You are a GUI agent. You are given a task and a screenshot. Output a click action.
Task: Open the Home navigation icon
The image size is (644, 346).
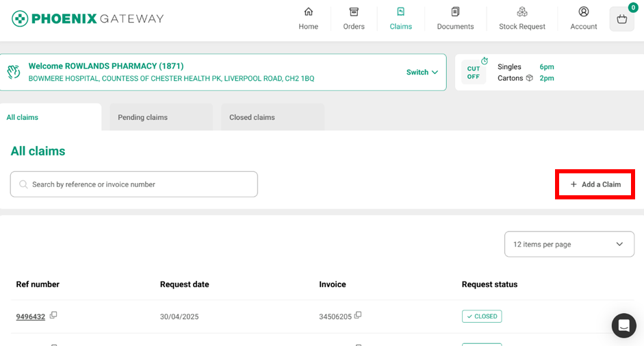308,12
